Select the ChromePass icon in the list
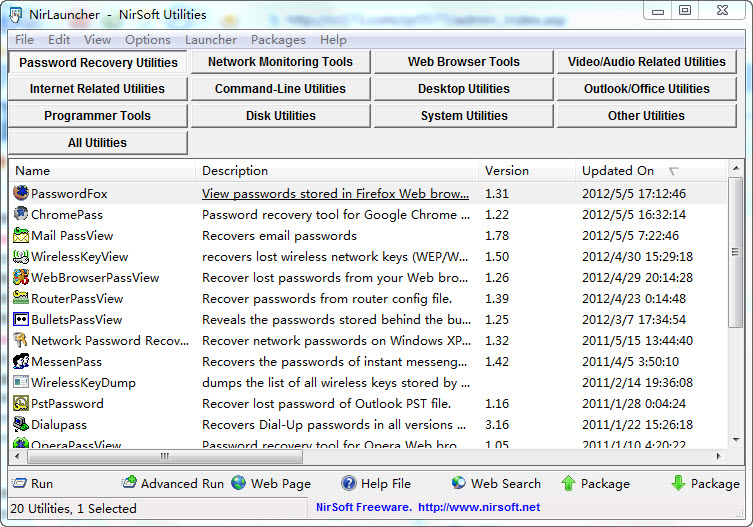 21,214
